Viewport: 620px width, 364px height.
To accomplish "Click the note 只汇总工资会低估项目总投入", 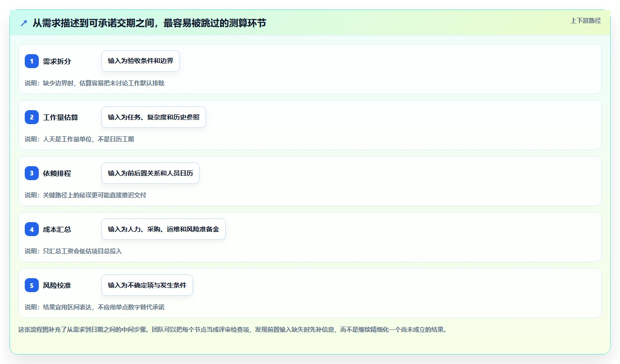I will coord(73,251).
